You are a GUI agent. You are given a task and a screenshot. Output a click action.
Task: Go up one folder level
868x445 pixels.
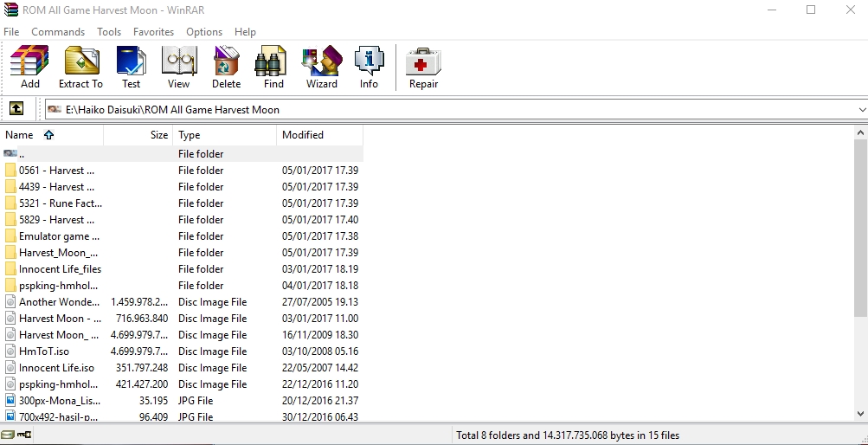(x=16, y=109)
